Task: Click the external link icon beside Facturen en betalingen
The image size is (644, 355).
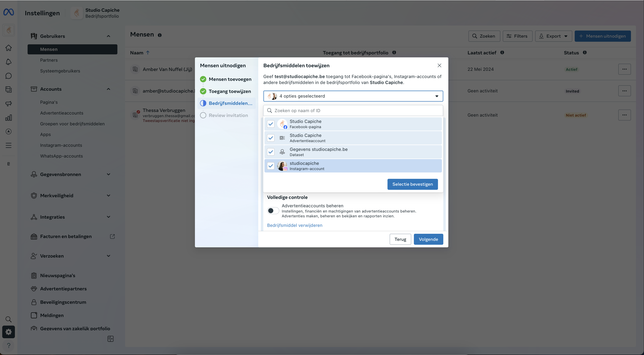Action: point(113,236)
